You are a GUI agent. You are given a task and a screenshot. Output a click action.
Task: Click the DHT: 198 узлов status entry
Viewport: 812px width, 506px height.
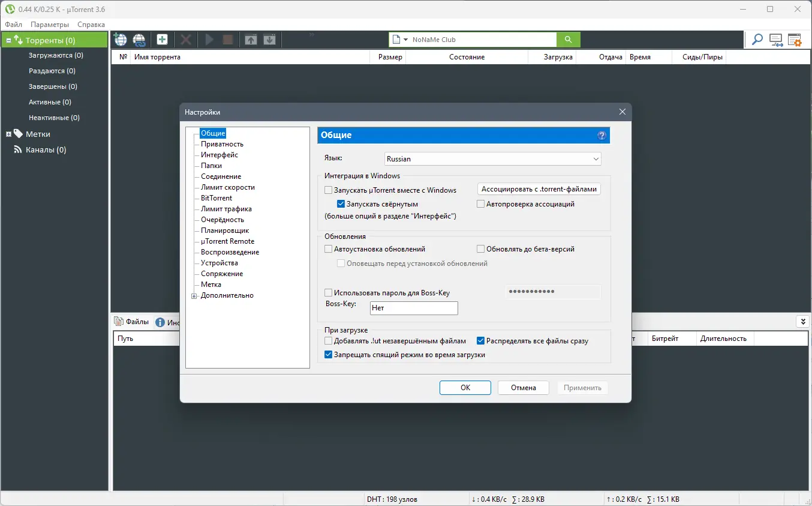coord(392,499)
